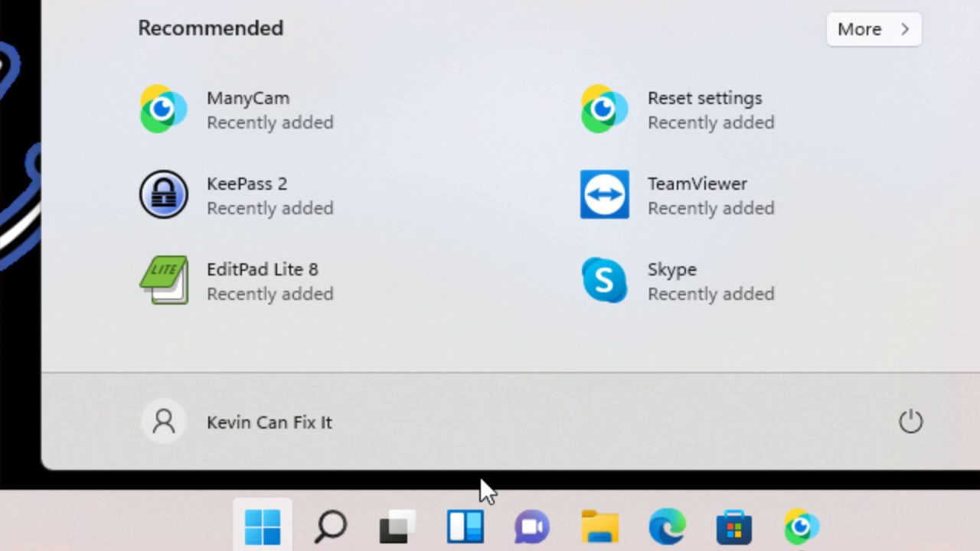Viewport: 980px width, 551px height.
Task: Select the TeamViewer name label
Action: coord(697,184)
